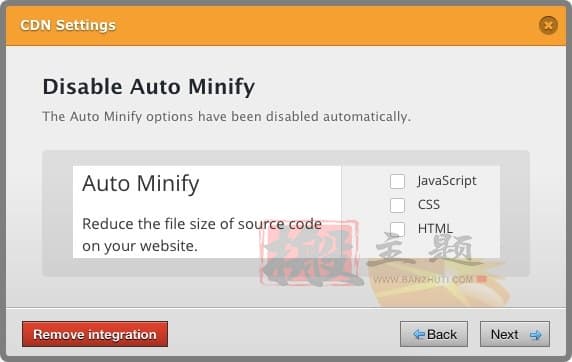Viewport: 572px width, 362px height.
Task: Toggle the HTML minify checkbox
Action: pos(397,230)
